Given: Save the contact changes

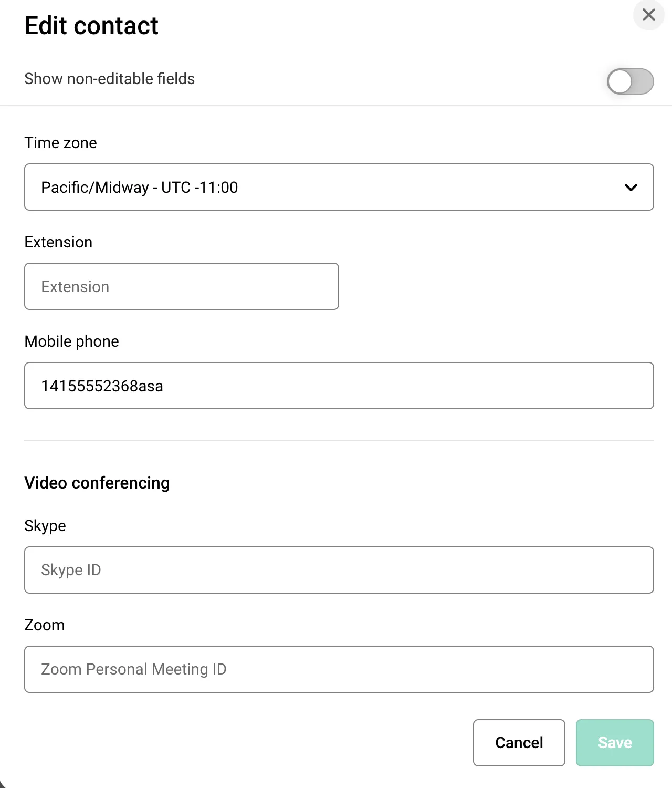Looking at the screenshot, I should (x=614, y=742).
